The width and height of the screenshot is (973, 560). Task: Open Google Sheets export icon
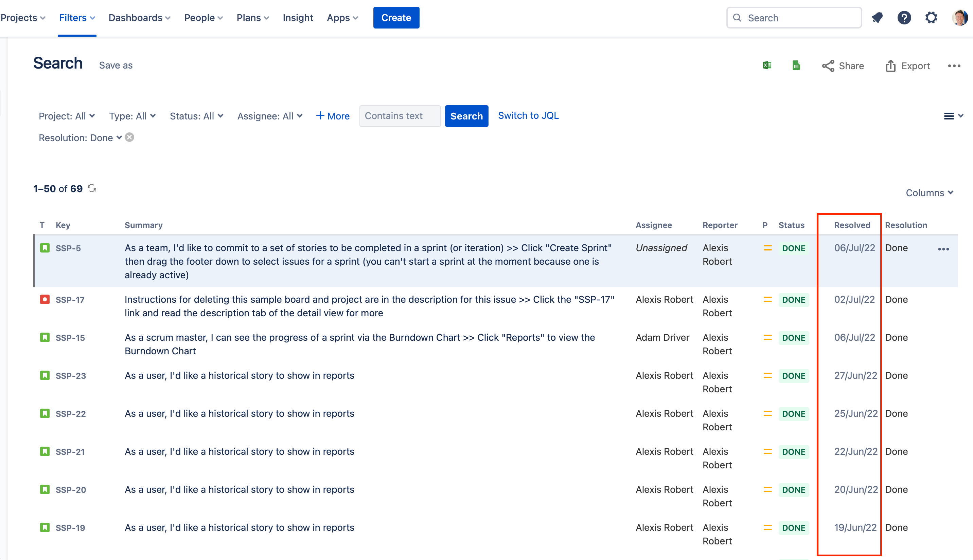tap(796, 66)
